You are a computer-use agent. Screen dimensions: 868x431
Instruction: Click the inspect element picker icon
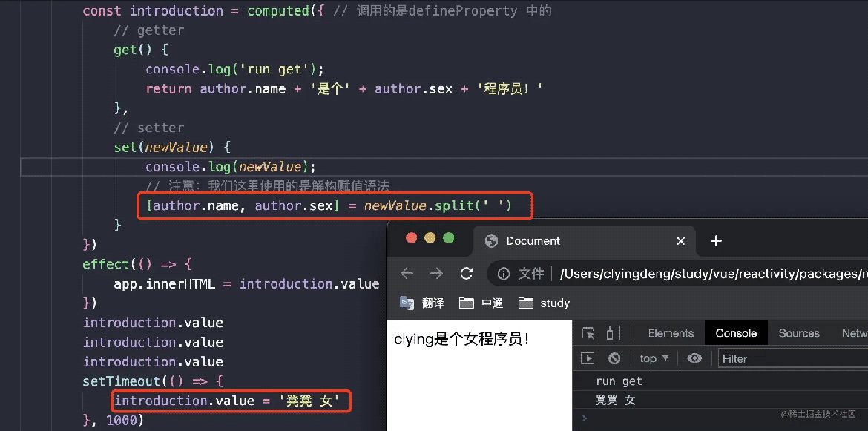588,333
